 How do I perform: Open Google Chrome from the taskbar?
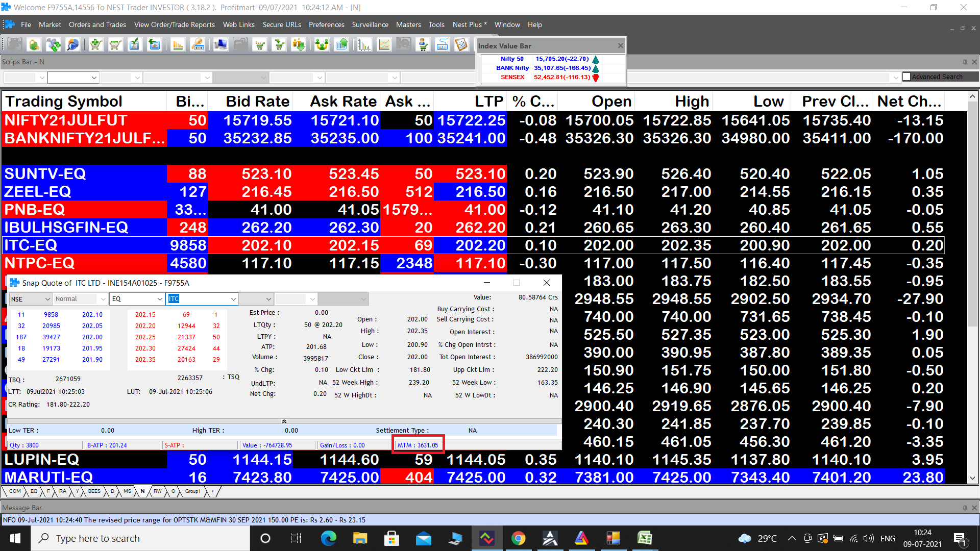pos(518,538)
